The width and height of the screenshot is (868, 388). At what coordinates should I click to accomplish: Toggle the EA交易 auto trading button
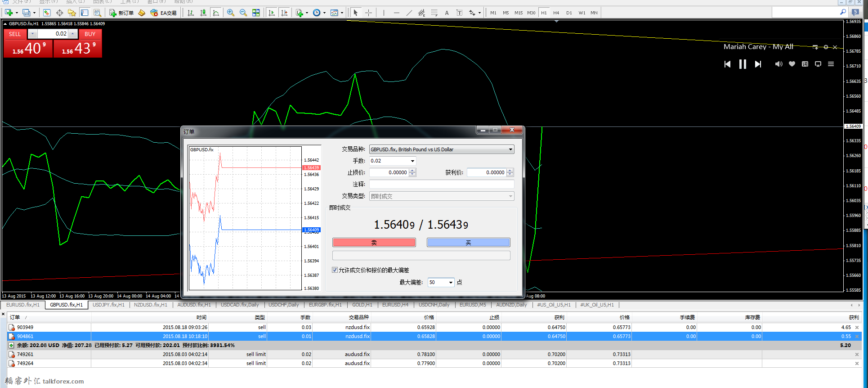(x=164, y=13)
